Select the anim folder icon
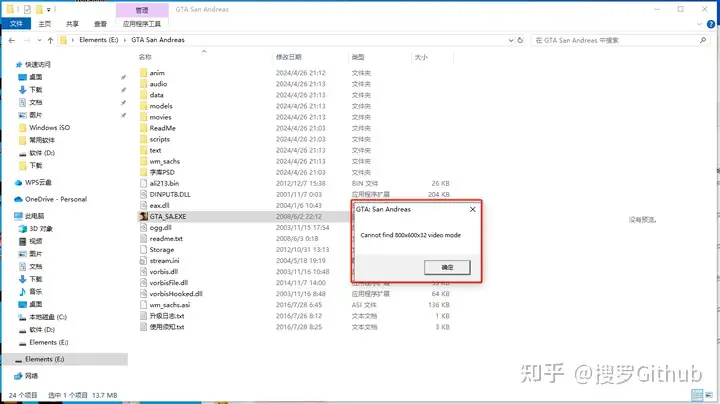This screenshot has height=404, width=720. click(x=143, y=73)
